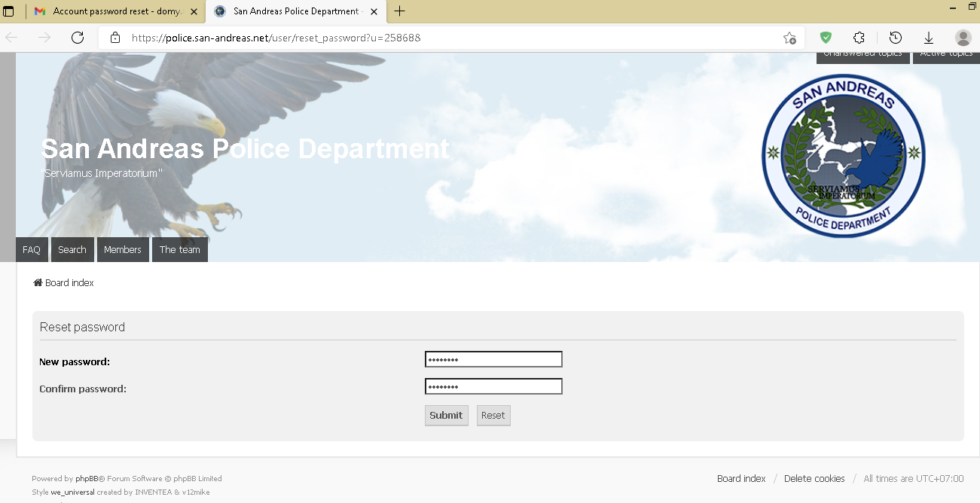The width and height of the screenshot is (980, 503).
Task: View site info via the padlock icon
Action: tap(115, 38)
